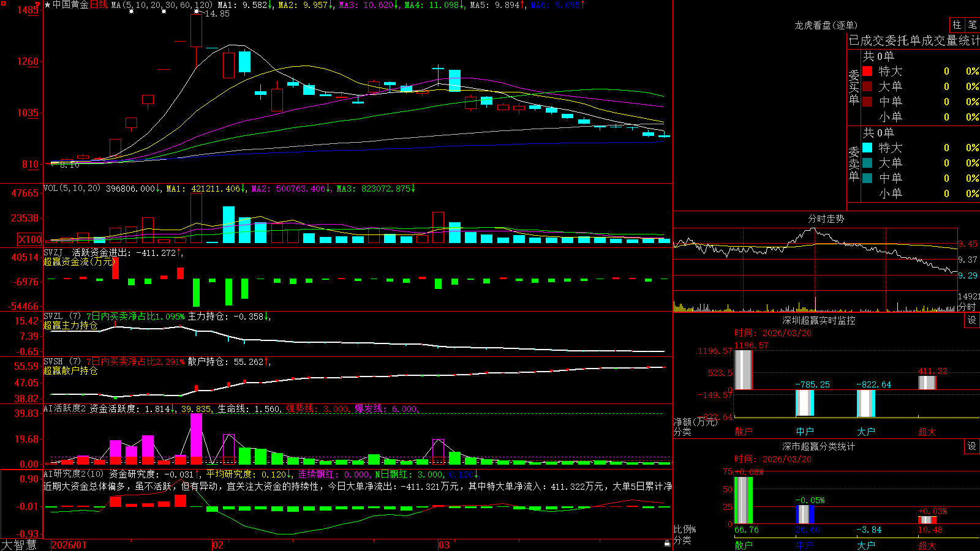Click the 已成交委托单成交量统计 header
Screen dimensions: 980x551
pos(914,40)
